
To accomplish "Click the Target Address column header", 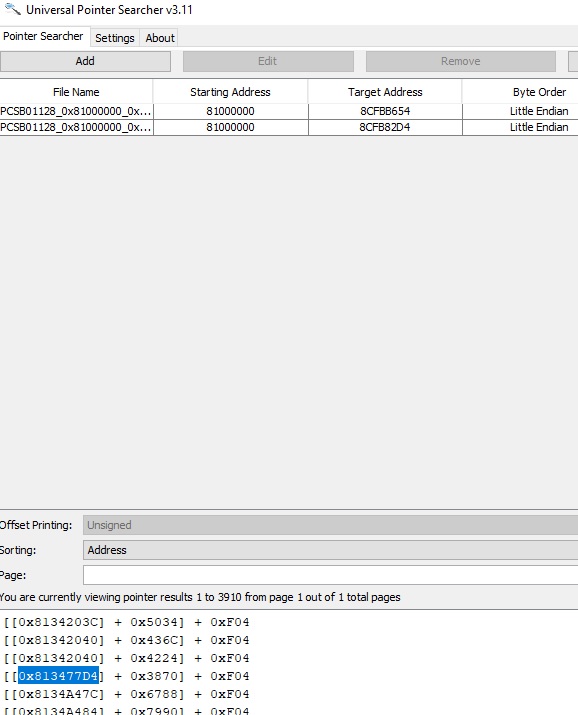I will (x=385, y=92).
